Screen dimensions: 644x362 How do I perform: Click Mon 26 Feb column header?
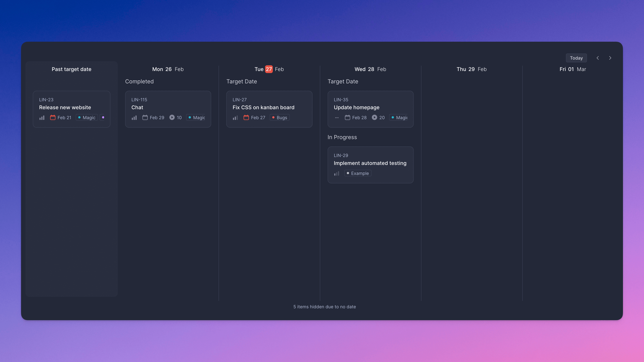168,69
